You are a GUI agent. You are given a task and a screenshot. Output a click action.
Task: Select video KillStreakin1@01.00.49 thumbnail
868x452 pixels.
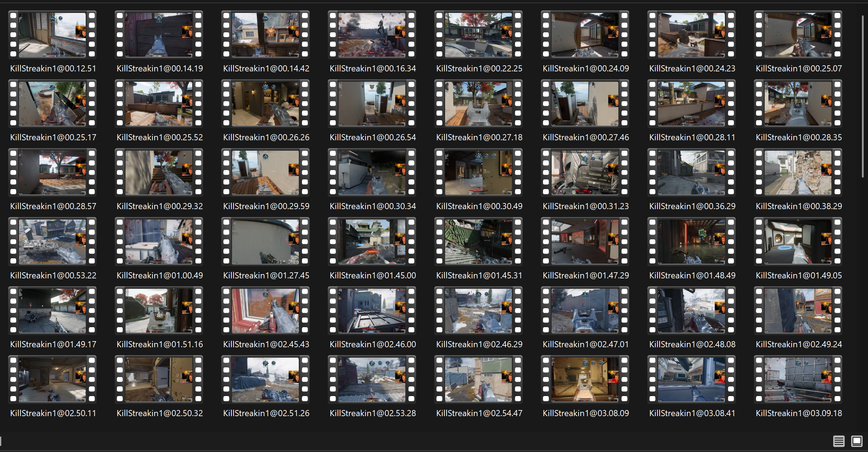[x=159, y=242]
